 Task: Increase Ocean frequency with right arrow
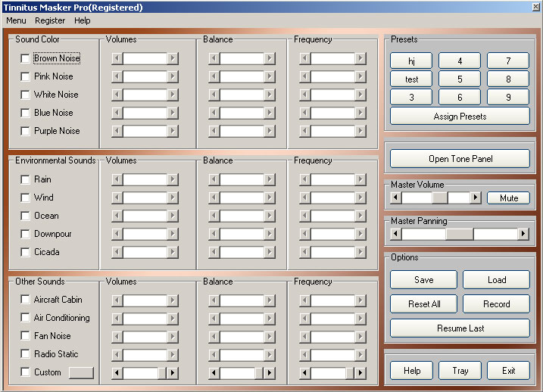pyautogui.click(x=360, y=216)
